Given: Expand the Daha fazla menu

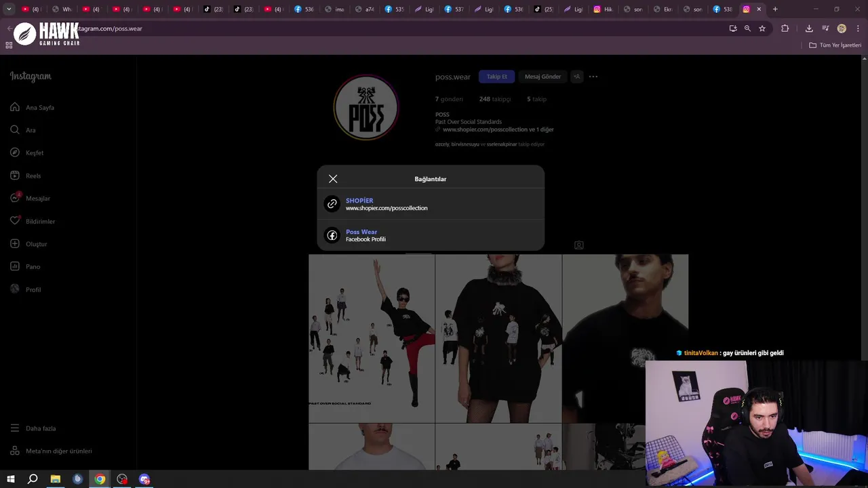Looking at the screenshot, I should 33,428.
